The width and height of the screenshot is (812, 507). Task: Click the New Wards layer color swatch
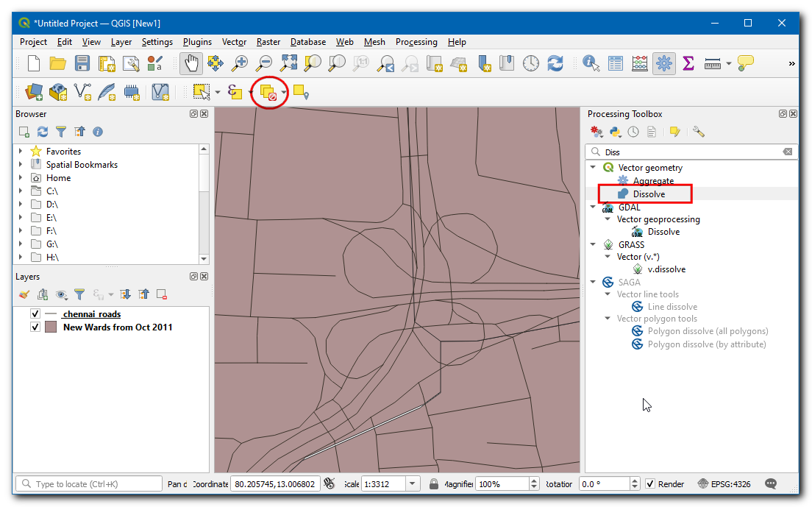tap(51, 327)
